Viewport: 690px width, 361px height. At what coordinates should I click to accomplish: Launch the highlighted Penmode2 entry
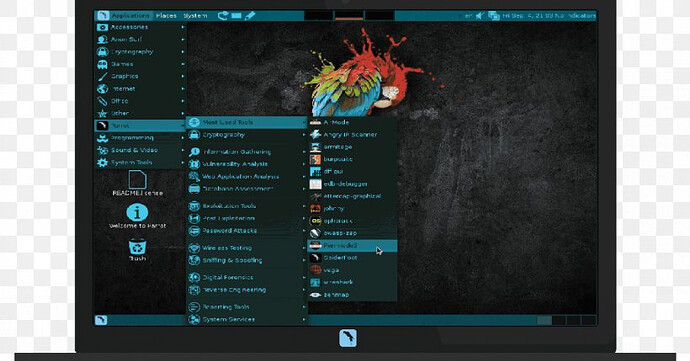click(352, 246)
